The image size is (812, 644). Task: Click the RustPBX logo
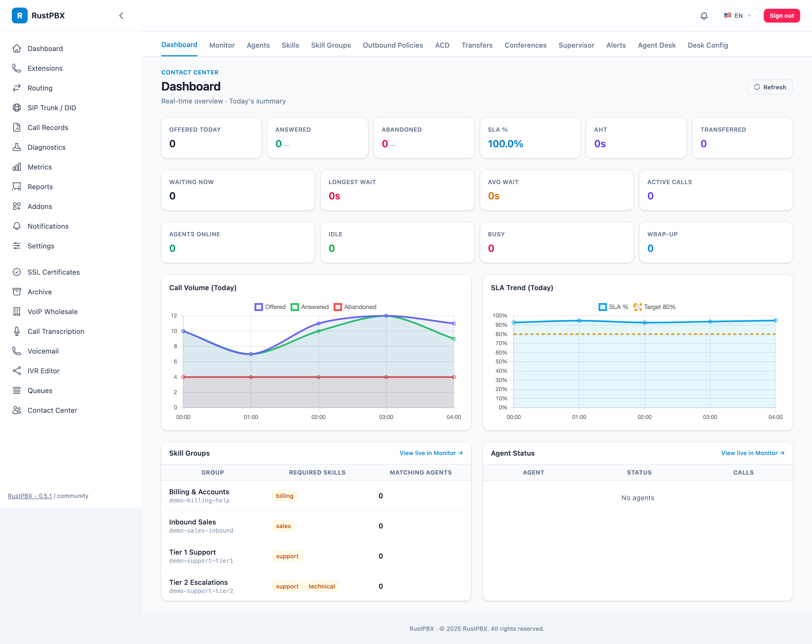[19, 16]
